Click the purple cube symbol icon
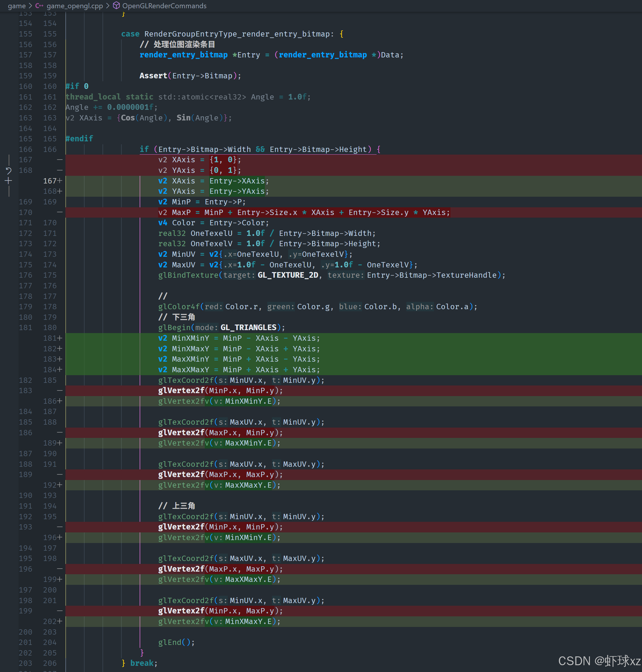The width and height of the screenshot is (642, 672). (116, 6)
